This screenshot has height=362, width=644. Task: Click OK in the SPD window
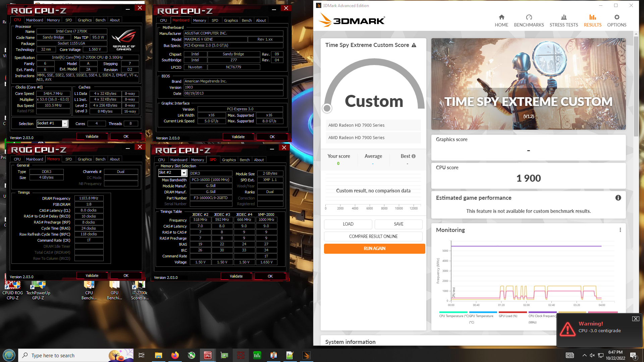pos(270,276)
